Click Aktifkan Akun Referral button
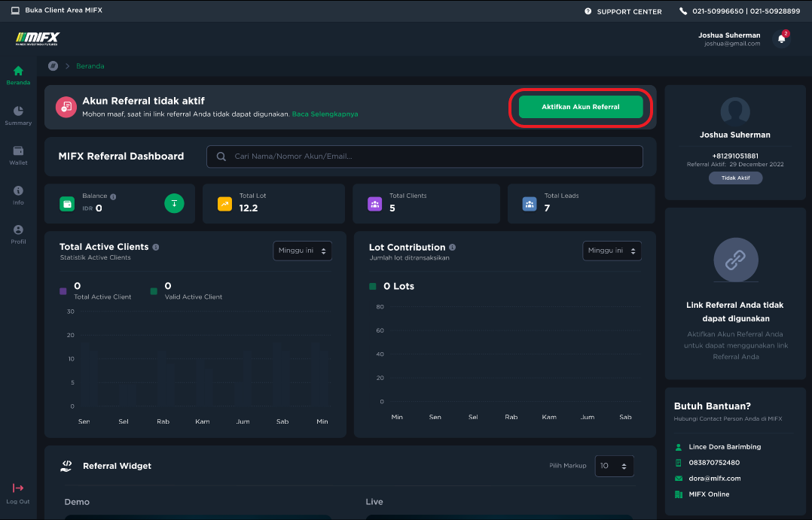The image size is (812, 520). point(581,107)
